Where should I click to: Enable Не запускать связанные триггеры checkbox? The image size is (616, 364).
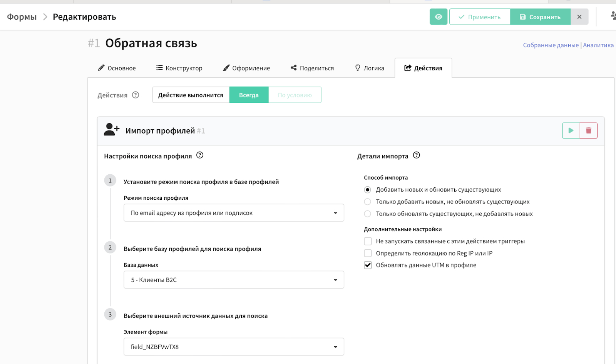[x=368, y=241]
